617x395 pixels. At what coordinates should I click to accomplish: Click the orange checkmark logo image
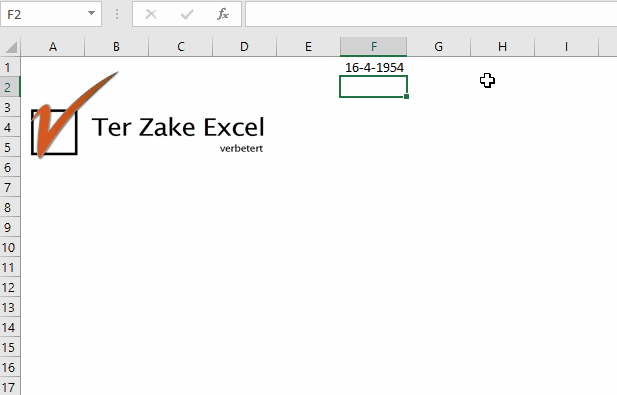(x=70, y=116)
